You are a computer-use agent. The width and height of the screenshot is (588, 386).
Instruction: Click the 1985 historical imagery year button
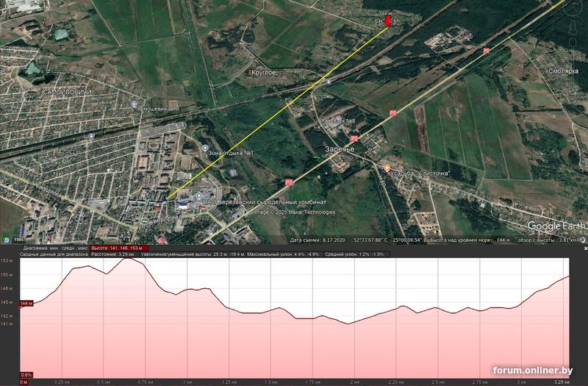point(18,240)
